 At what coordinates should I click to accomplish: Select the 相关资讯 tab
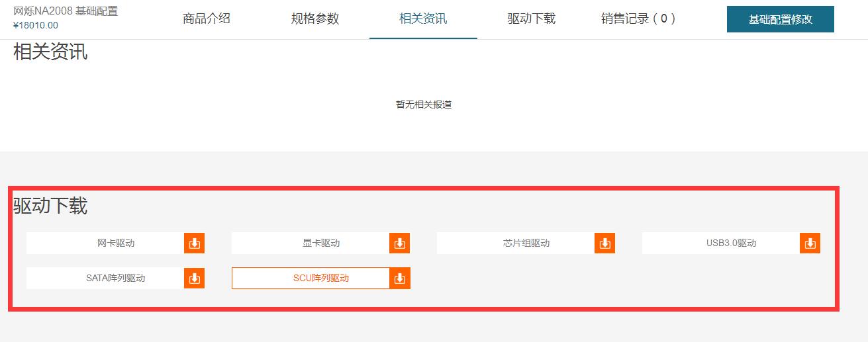tap(423, 19)
